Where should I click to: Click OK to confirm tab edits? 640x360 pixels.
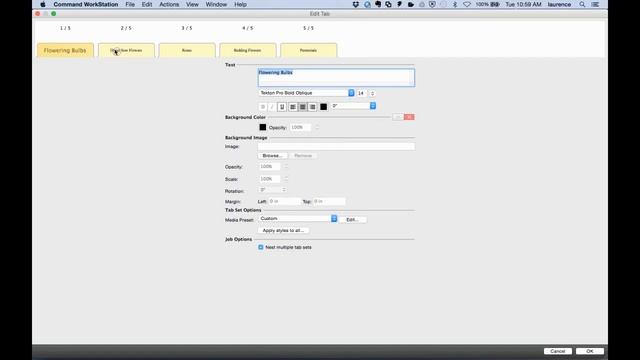click(590, 351)
